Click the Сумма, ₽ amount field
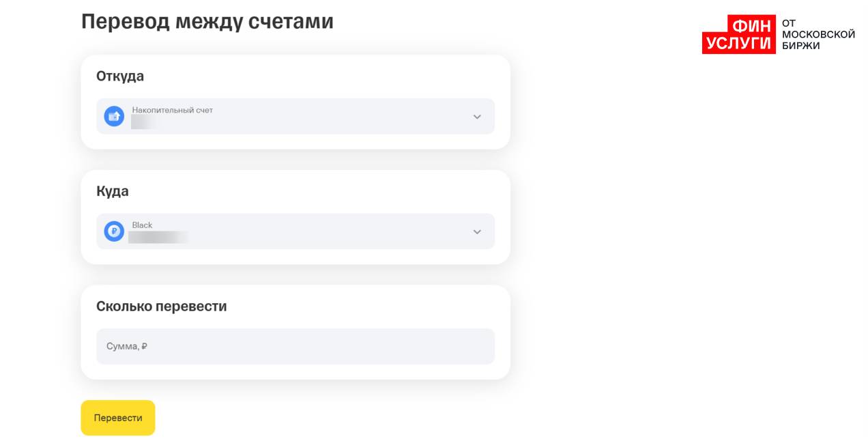Image resolution: width=868 pixels, height=443 pixels. click(295, 346)
